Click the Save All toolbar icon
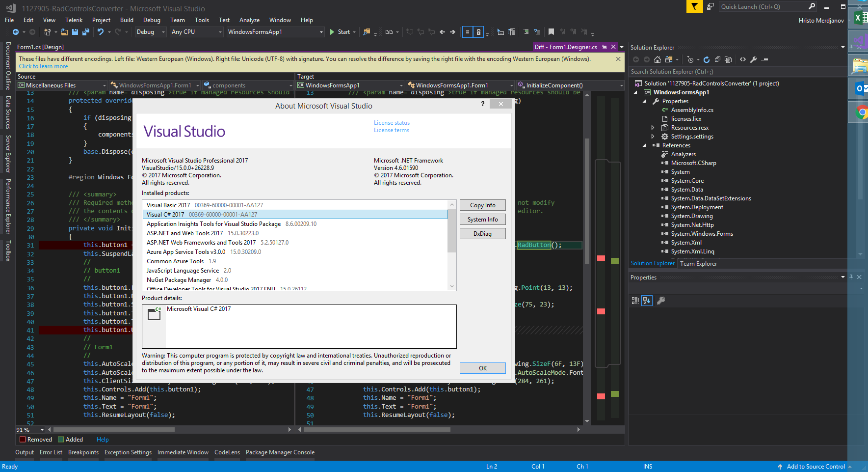 coord(86,32)
